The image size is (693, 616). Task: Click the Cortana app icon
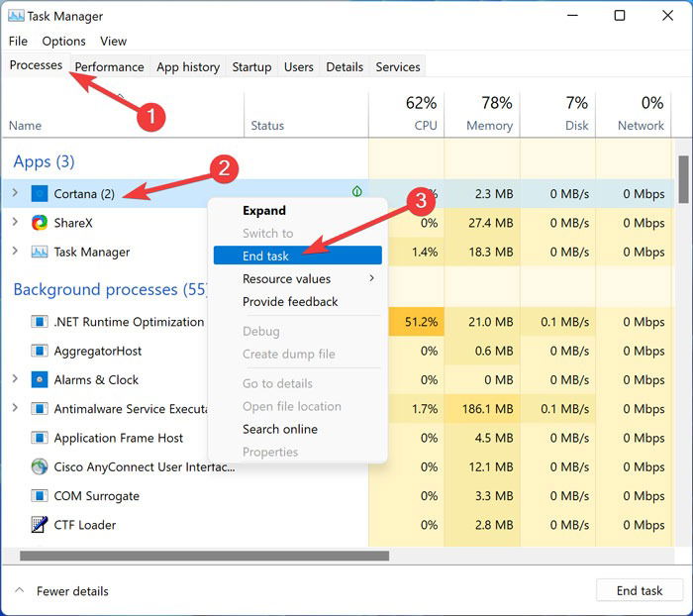pos(40,194)
